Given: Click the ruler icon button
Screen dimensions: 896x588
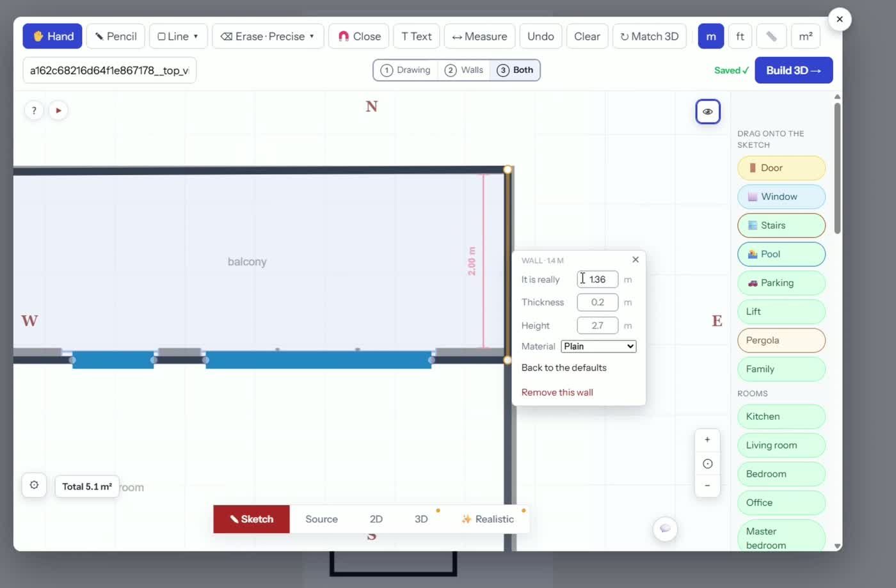Looking at the screenshot, I should tap(771, 36).
